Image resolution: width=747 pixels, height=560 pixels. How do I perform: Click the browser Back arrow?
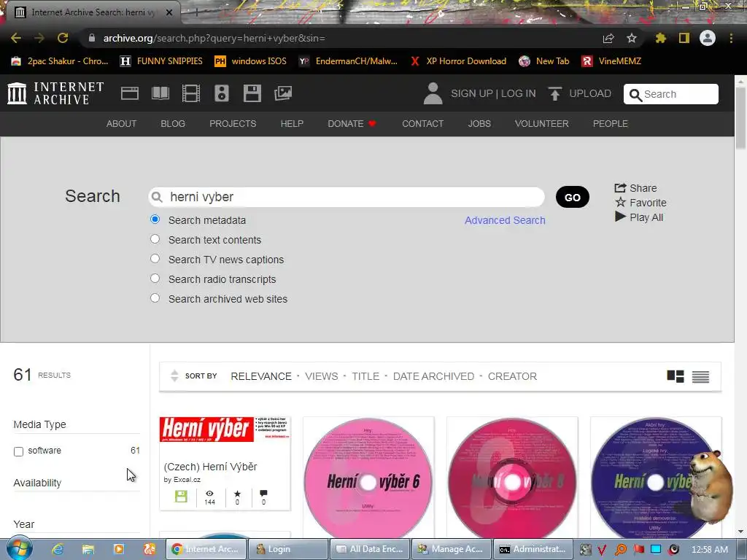[16, 38]
